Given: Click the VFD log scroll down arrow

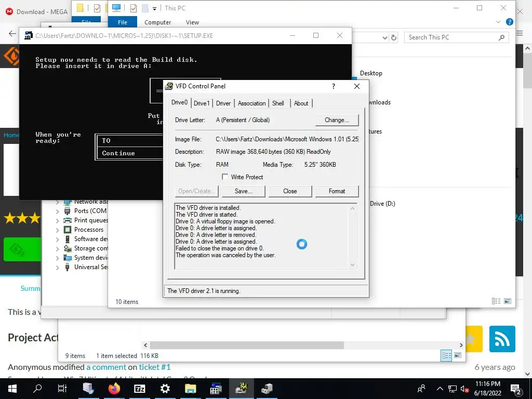Looking at the screenshot, I should (x=353, y=264).
